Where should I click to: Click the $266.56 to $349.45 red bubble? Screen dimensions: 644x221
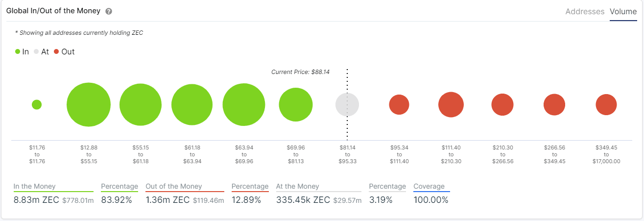pyautogui.click(x=554, y=104)
